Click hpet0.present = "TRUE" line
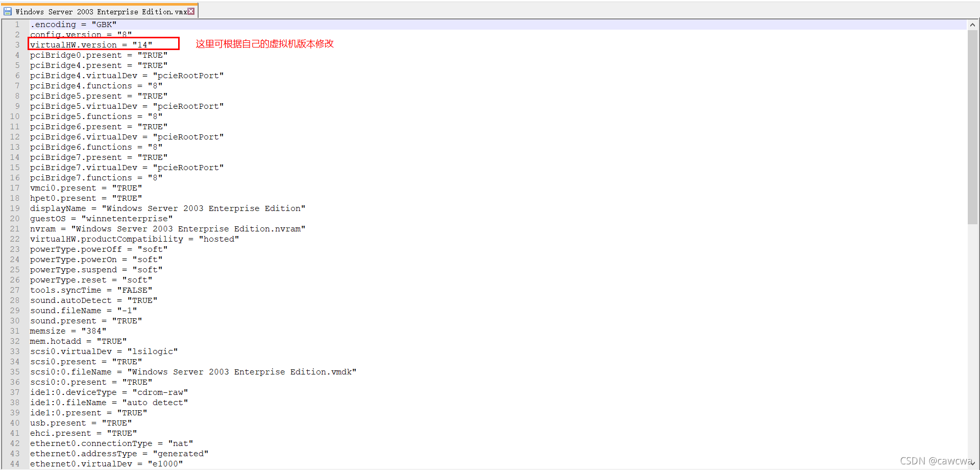 [x=86, y=198]
